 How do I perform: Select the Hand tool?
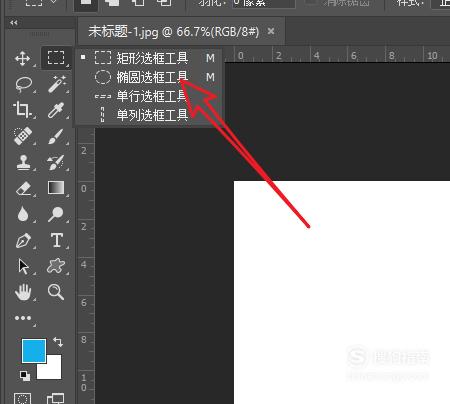click(x=23, y=293)
